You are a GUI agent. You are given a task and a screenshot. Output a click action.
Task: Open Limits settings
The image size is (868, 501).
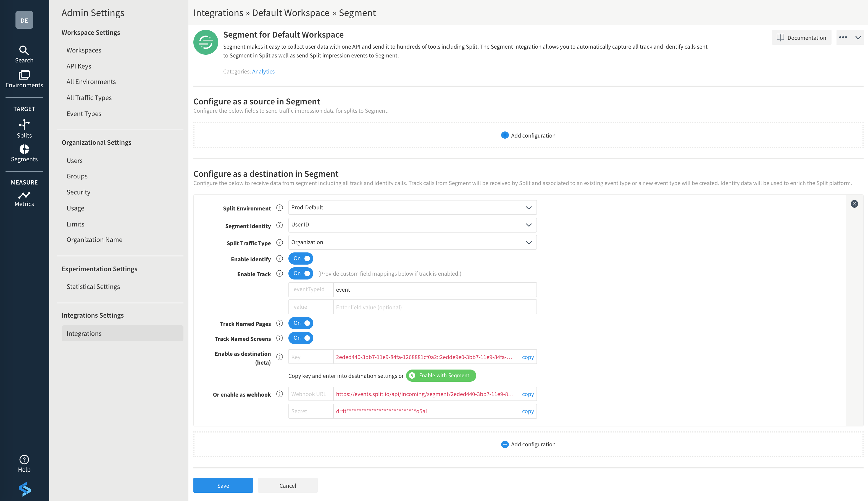click(75, 224)
